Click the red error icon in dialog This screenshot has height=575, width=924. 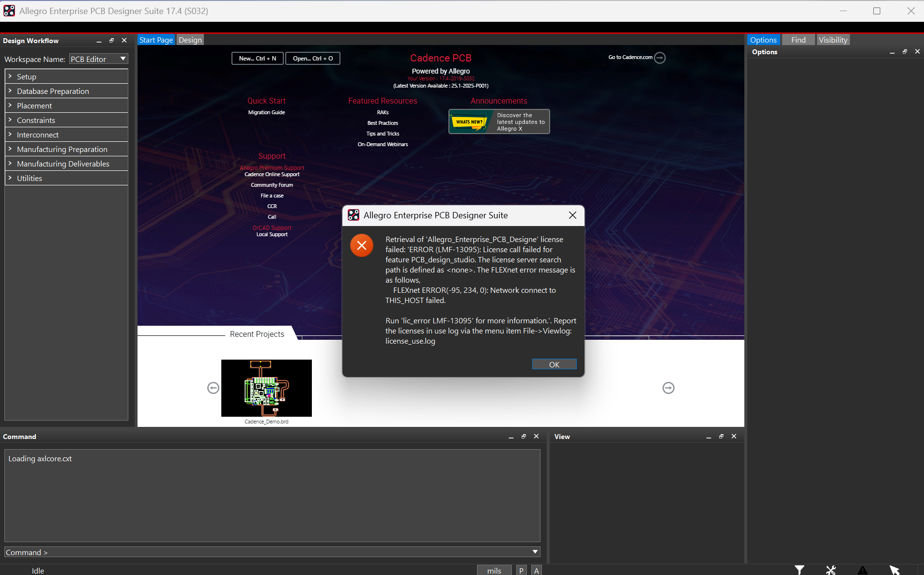(x=362, y=245)
